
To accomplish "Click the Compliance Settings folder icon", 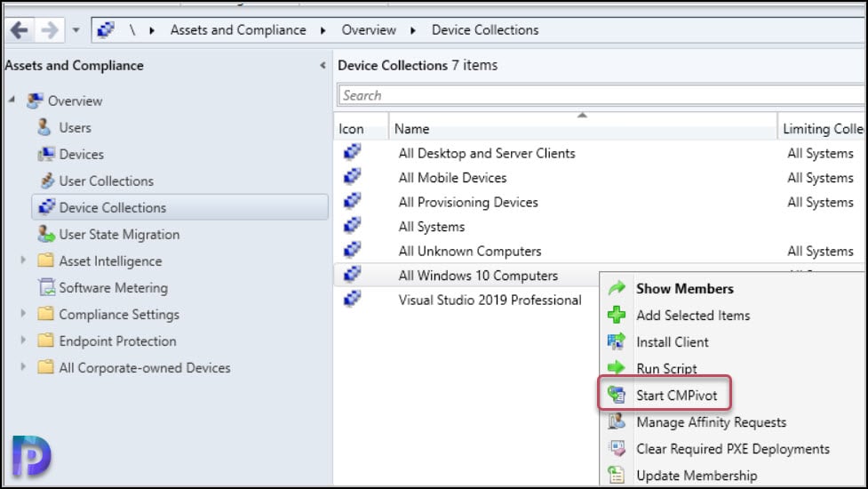I will click(x=45, y=314).
